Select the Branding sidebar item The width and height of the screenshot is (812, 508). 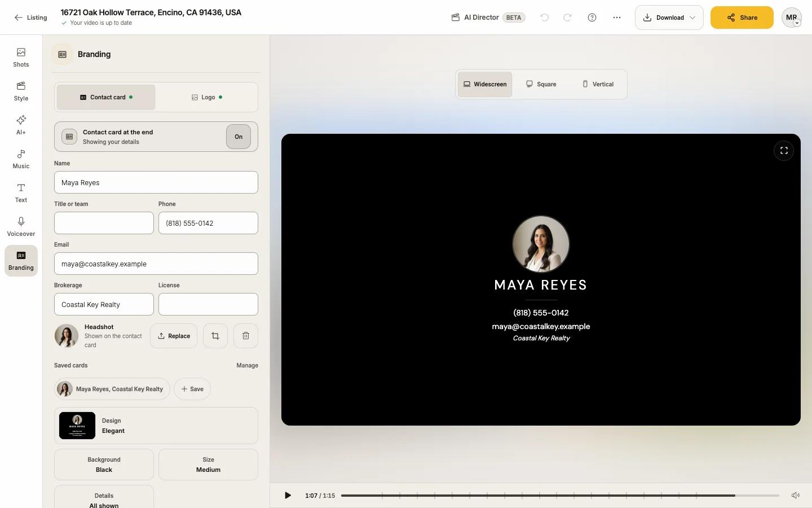point(21,261)
